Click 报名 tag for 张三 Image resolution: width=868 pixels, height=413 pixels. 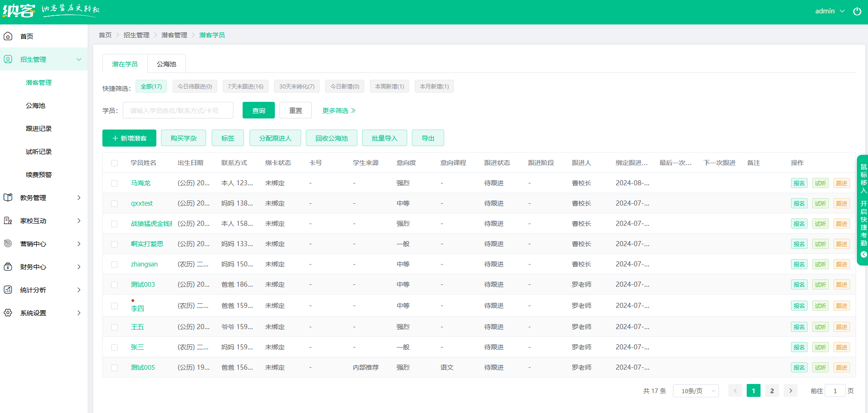799,347
